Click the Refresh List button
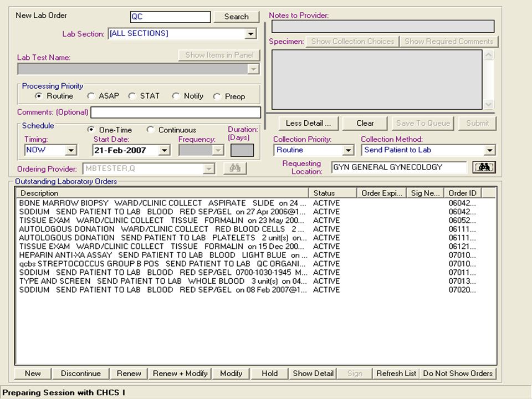Image resolution: width=532 pixels, height=399 pixels. (396, 374)
